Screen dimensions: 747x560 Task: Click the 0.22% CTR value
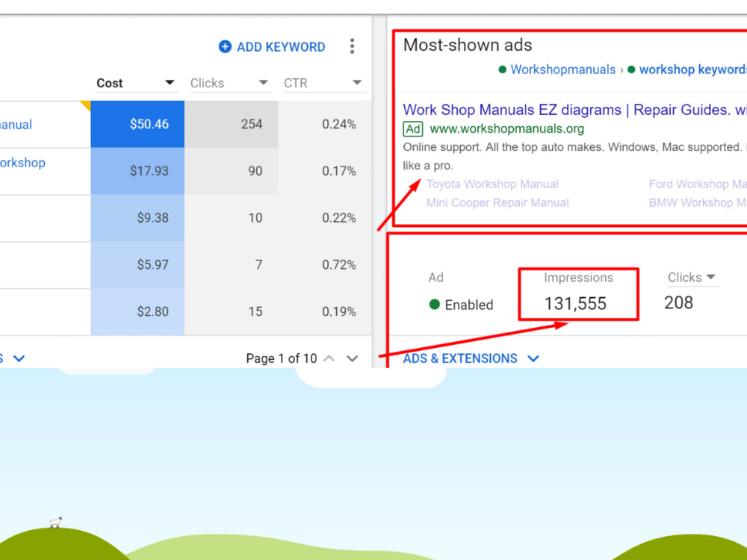(338, 217)
